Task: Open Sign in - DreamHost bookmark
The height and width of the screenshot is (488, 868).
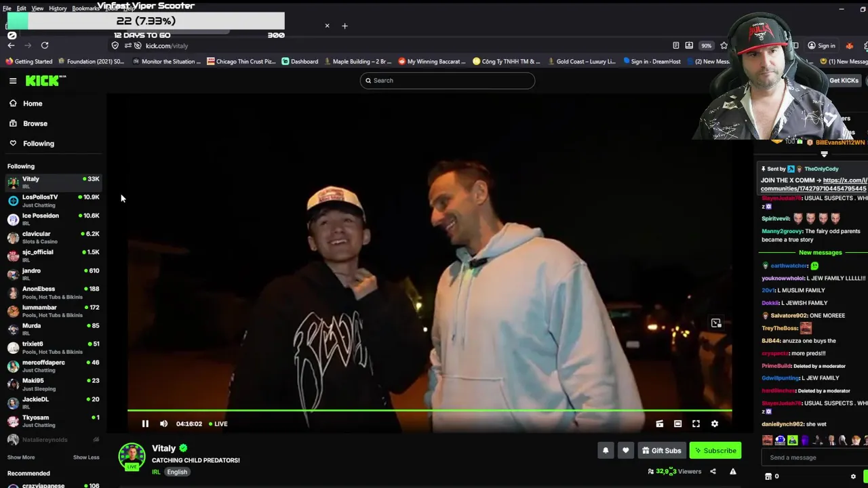Action: click(x=651, y=61)
